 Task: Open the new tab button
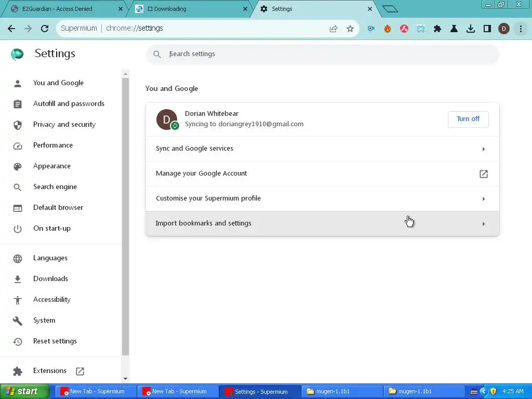[x=390, y=9]
